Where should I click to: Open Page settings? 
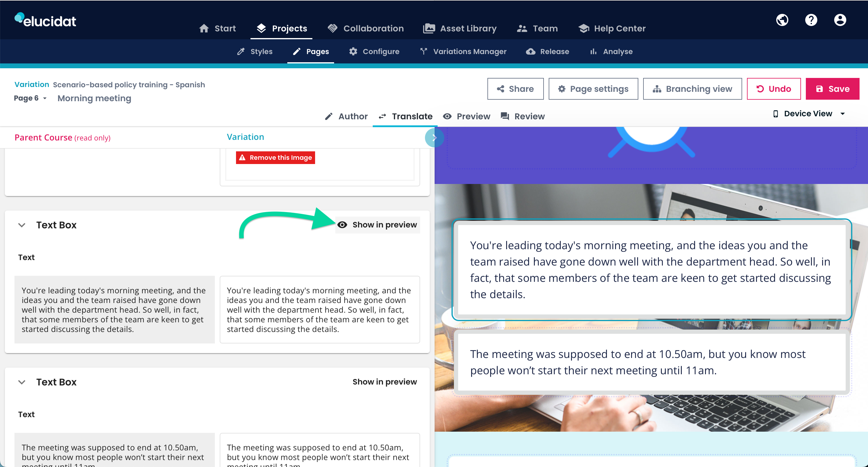[x=593, y=89]
